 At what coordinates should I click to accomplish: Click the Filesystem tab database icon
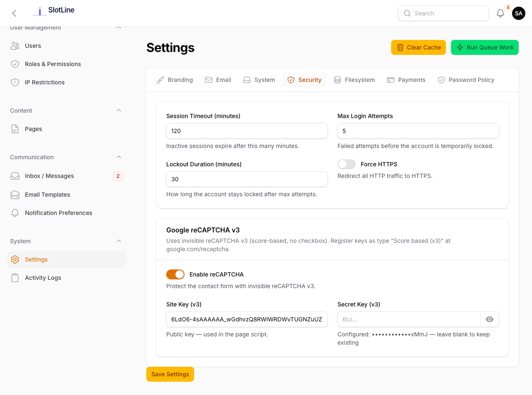pyautogui.click(x=337, y=80)
